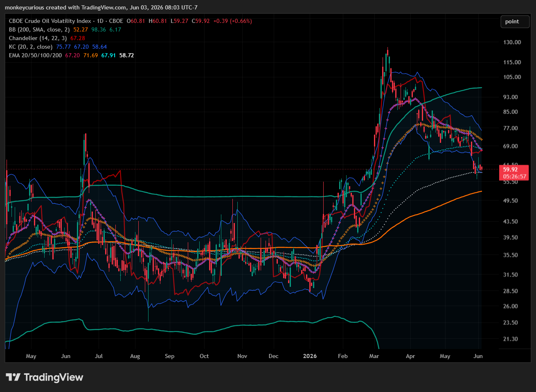536x392 pixels.
Task: Click the Nov label on the time axis
Action: [x=242, y=356]
